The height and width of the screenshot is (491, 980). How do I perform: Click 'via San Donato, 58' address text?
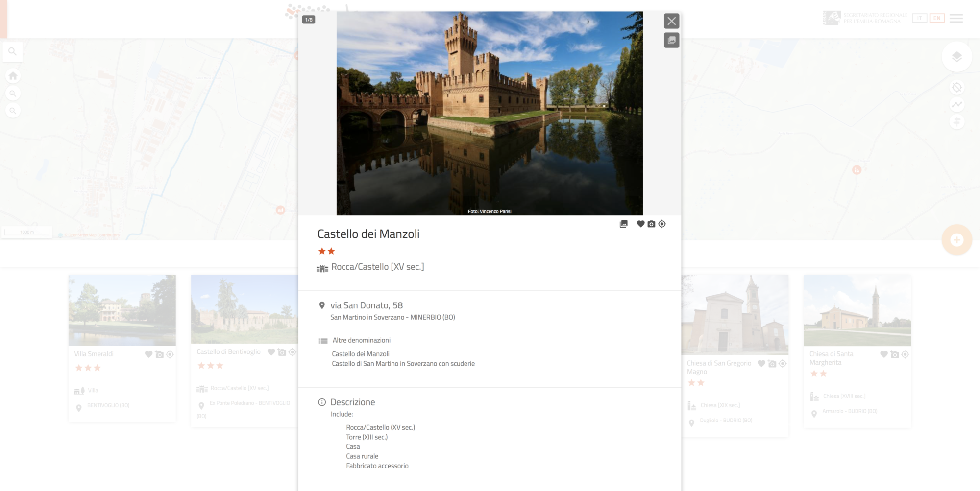pos(367,305)
